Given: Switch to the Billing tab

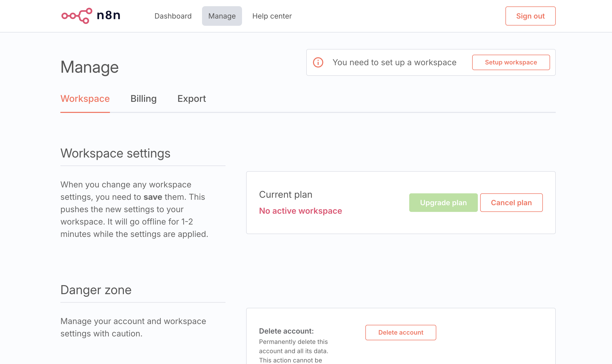Looking at the screenshot, I should coord(143,99).
